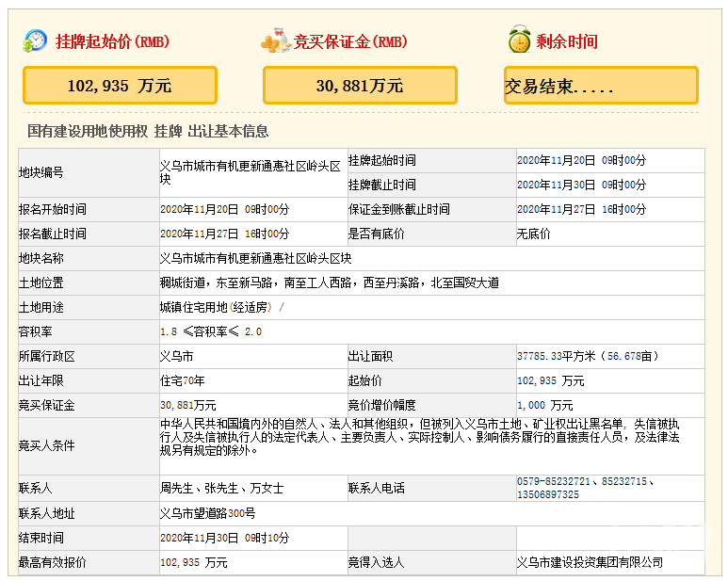Click the winning bidder 义乌市建设投资集团有限公司
The width and height of the screenshot is (728, 581).
pyautogui.click(x=590, y=562)
